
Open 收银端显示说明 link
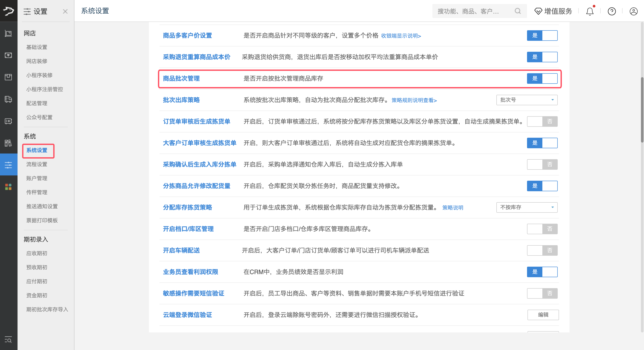click(401, 36)
